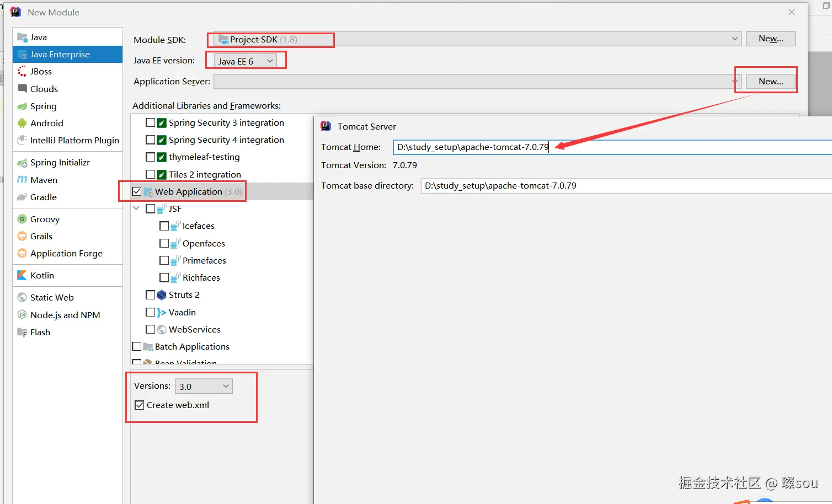Click the Java module type icon
This screenshot has width=832, height=504.
[22, 37]
